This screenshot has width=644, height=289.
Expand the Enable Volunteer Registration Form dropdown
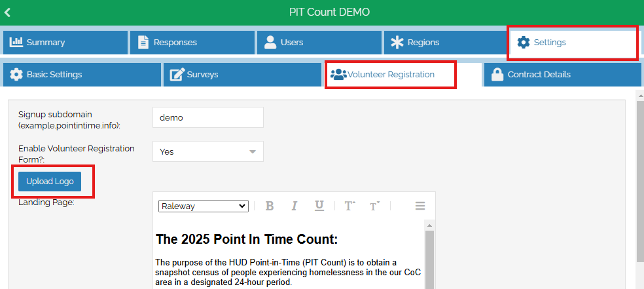click(x=207, y=151)
